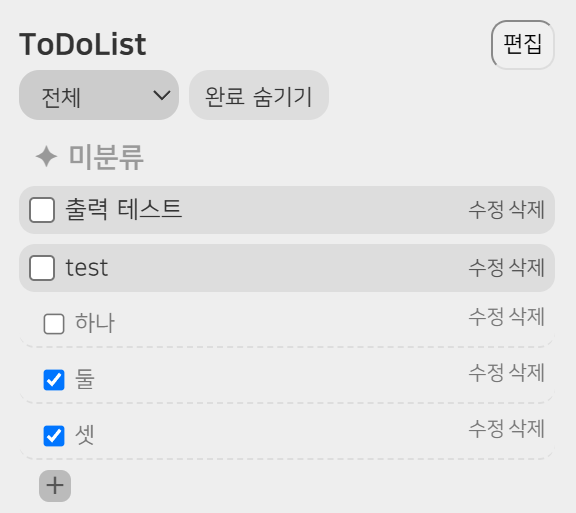Viewport: 576px width, 513px height.
Task: Open the 전체 filter dropdown
Action: point(99,95)
